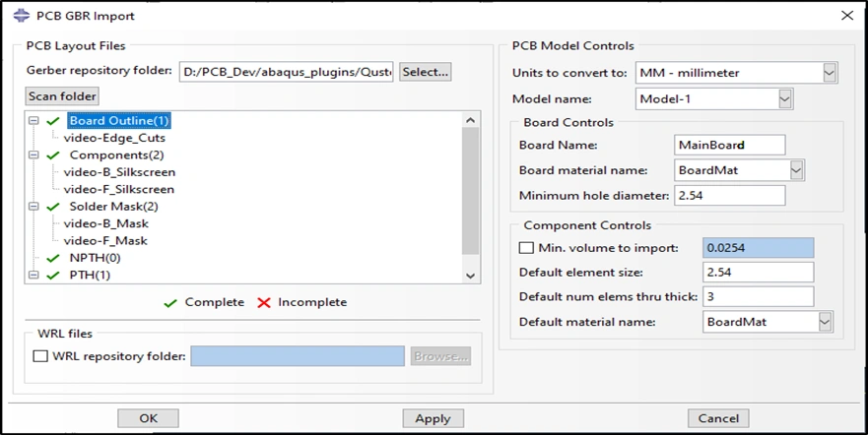Click the green Complete legend checkmark
The image size is (868, 435).
pos(171,303)
